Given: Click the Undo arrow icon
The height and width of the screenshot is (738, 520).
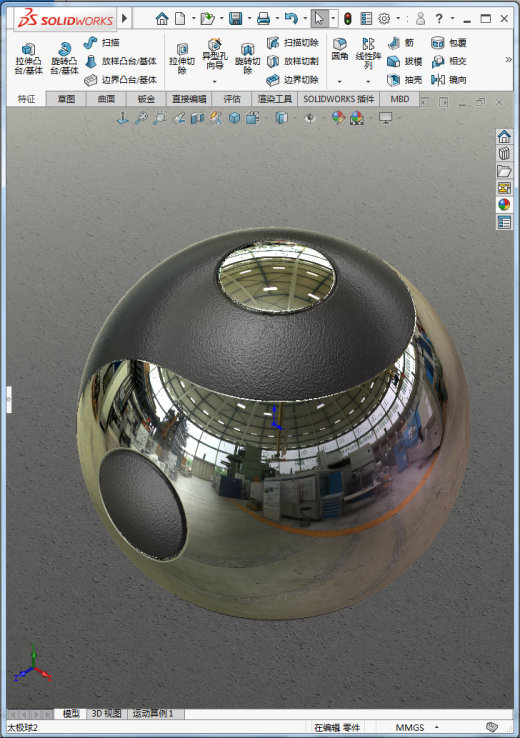Looking at the screenshot, I should 292,18.
